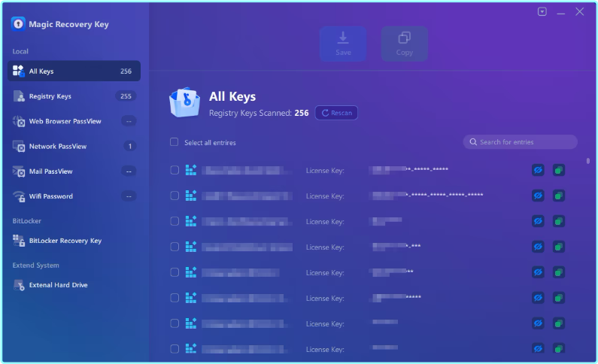Unmask the fifth row's license key
The width and height of the screenshot is (598, 364).
tap(538, 272)
